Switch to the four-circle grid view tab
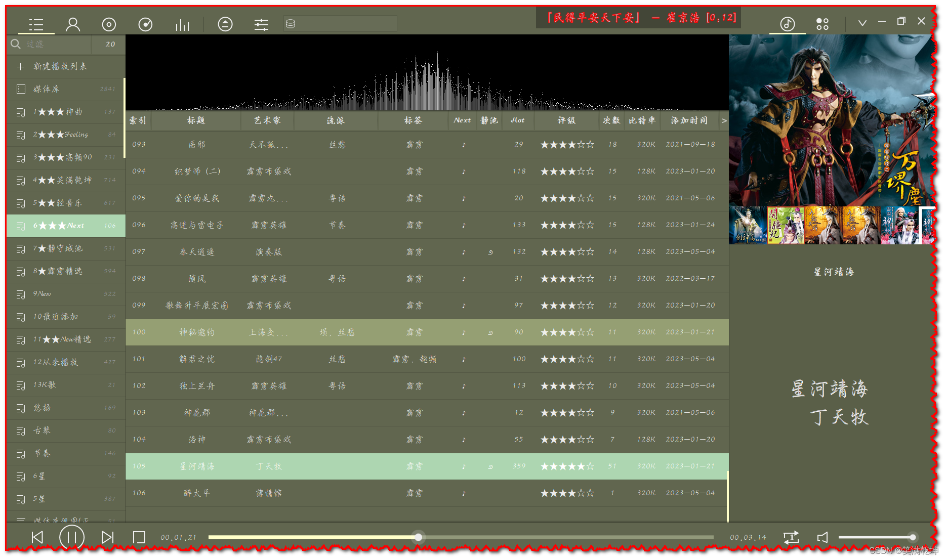This screenshot has width=946, height=560. pyautogui.click(x=821, y=23)
